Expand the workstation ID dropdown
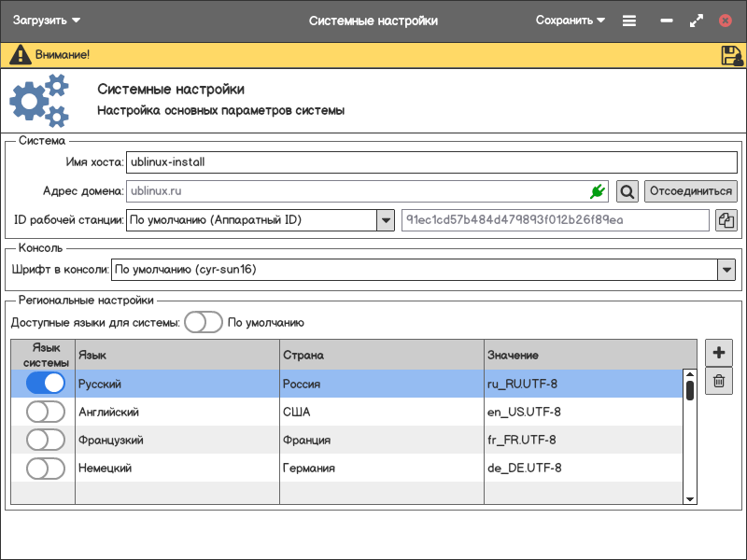 [x=386, y=220]
